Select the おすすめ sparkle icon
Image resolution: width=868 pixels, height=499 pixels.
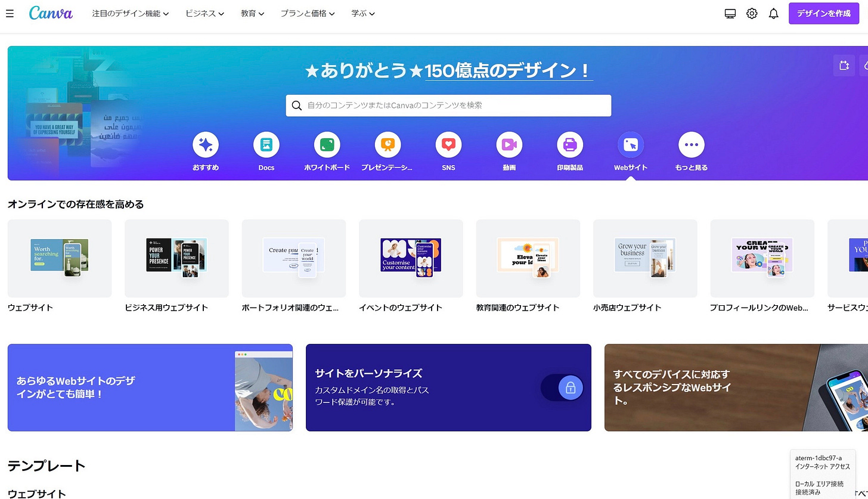206,144
